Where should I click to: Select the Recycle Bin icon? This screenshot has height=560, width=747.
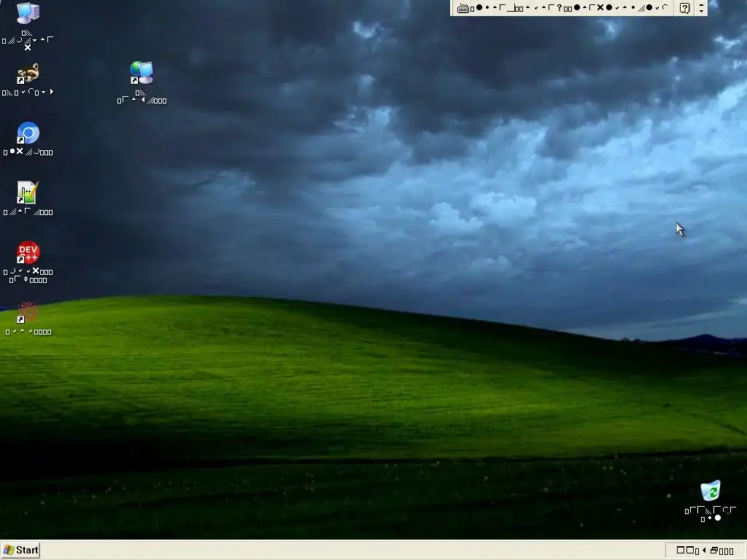pyautogui.click(x=710, y=491)
